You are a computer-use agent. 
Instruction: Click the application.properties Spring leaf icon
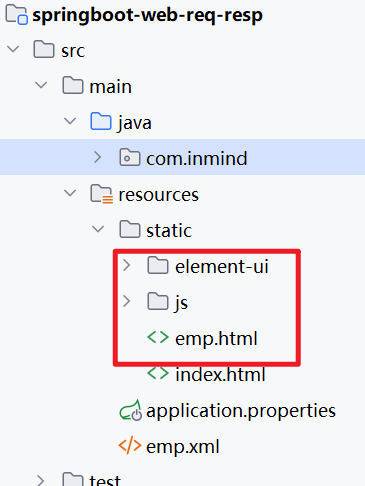130,410
